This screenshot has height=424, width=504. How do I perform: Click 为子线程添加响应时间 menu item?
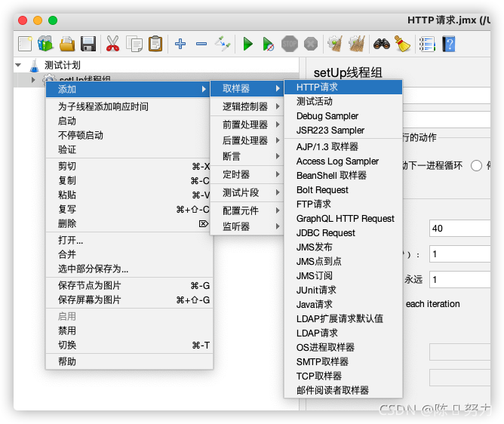[130, 106]
